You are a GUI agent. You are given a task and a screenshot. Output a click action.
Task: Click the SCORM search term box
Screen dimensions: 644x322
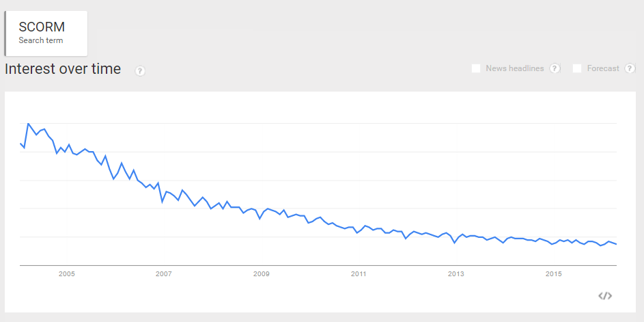[46, 33]
